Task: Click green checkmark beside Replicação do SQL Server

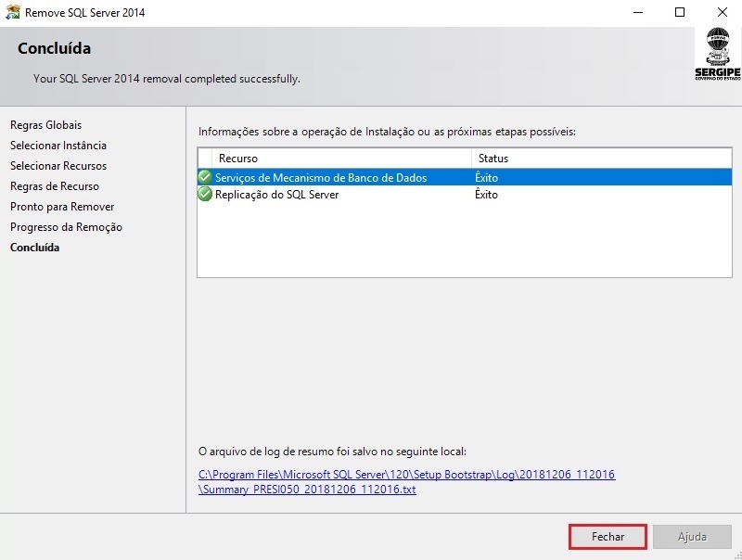Action: [x=205, y=195]
